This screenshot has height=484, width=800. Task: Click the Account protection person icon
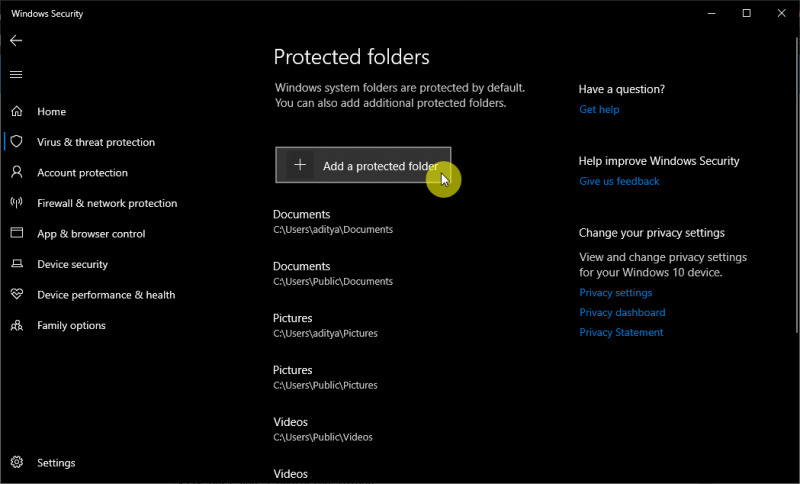17,172
